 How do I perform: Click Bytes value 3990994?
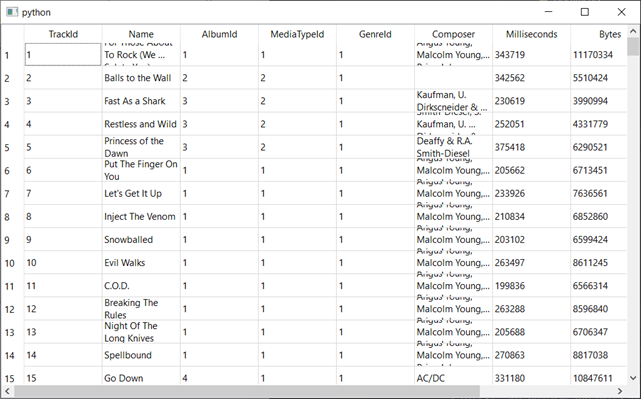pyautogui.click(x=599, y=101)
